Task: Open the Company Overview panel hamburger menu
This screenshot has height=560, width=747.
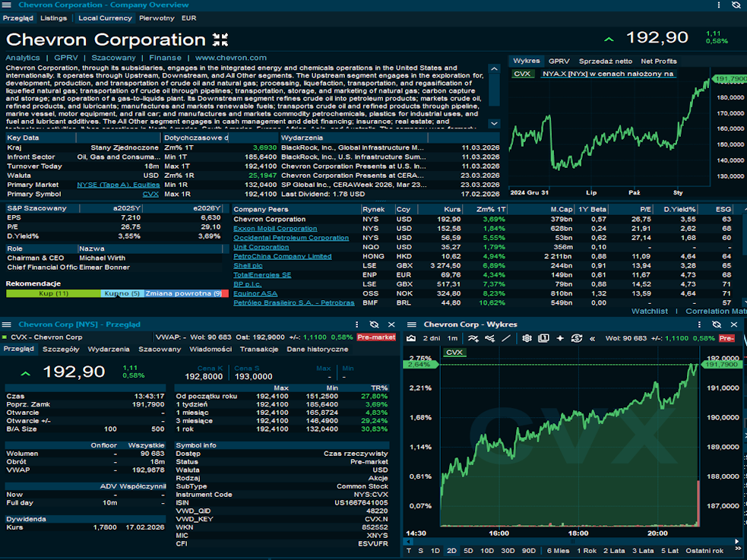Action: pyautogui.click(x=7, y=5)
